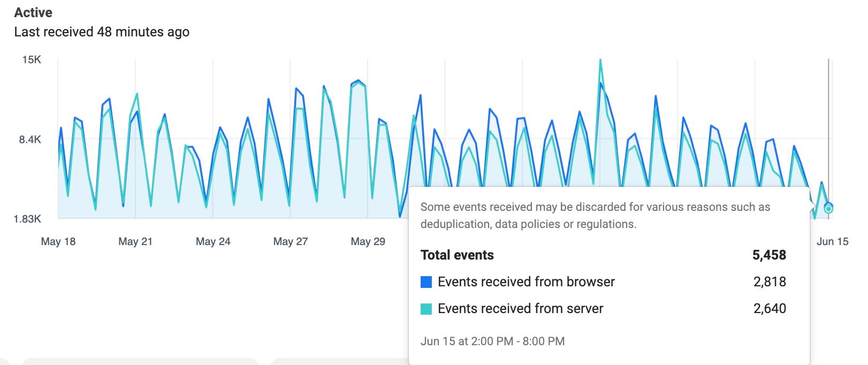
Task: Click the teal server events legend swatch
Action: (x=426, y=309)
